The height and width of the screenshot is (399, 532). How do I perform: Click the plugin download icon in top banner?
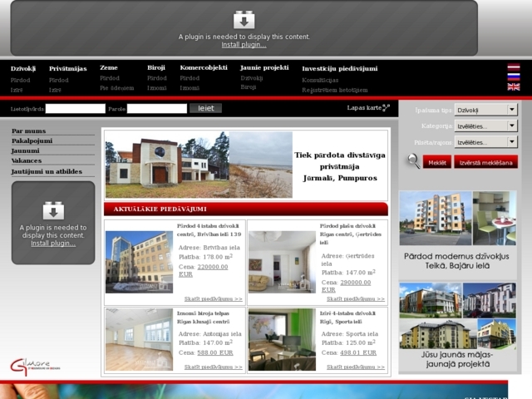click(x=244, y=20)
